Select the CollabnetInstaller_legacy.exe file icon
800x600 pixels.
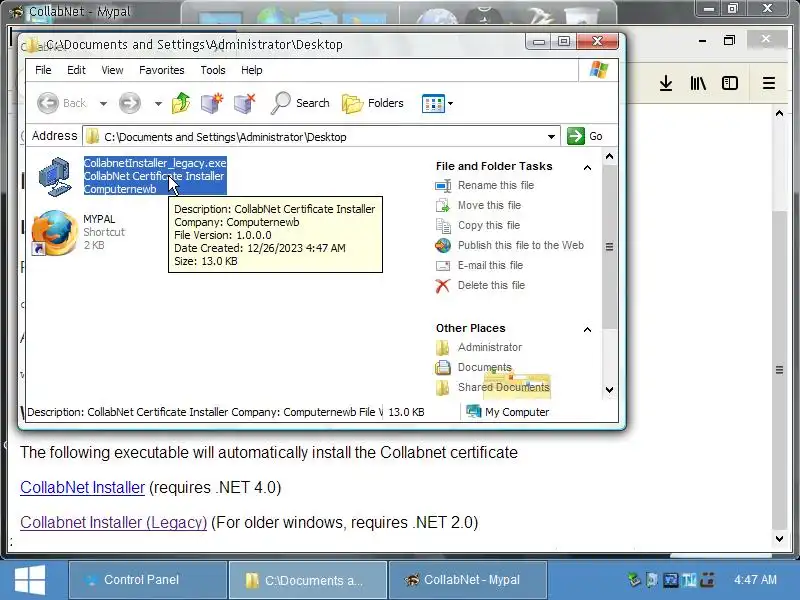click(55, 177)
